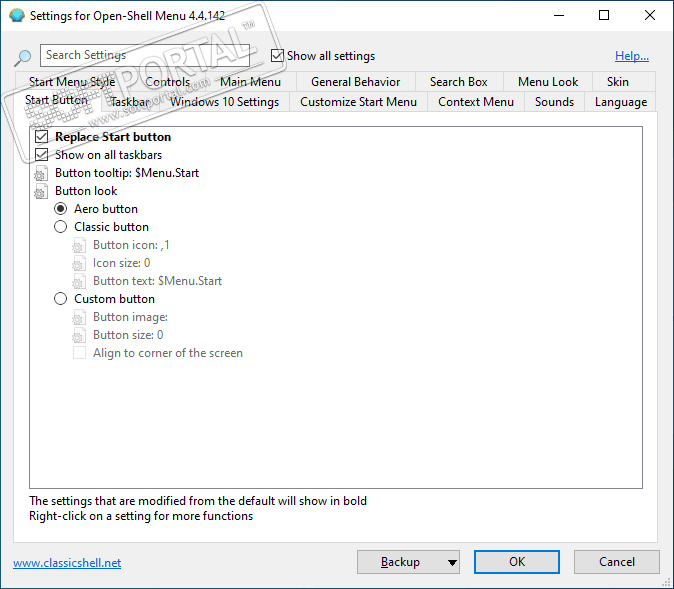
Task: Open the Menu Look tab
Action: [548, 82]
